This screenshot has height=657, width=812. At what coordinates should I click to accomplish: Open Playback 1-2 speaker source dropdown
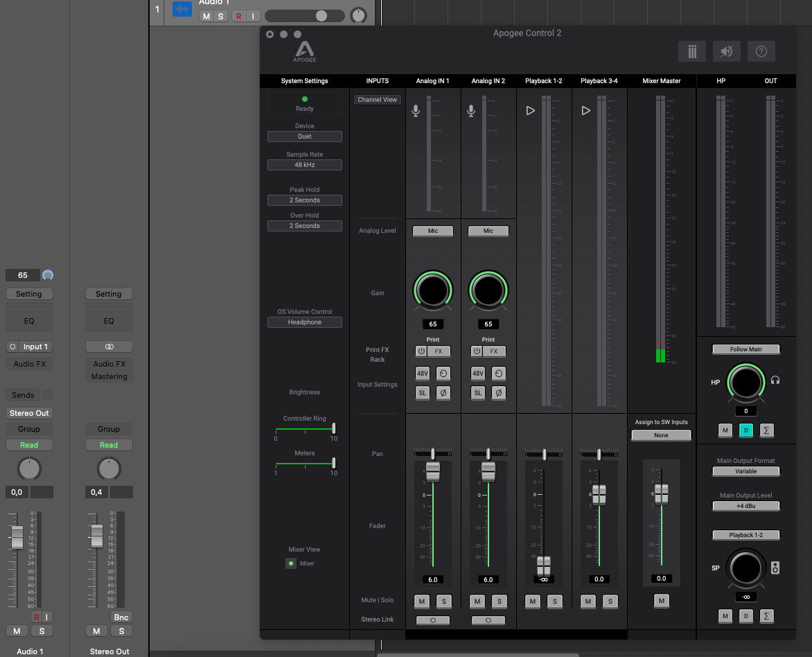pyautogui.click(x=745, y=535)
